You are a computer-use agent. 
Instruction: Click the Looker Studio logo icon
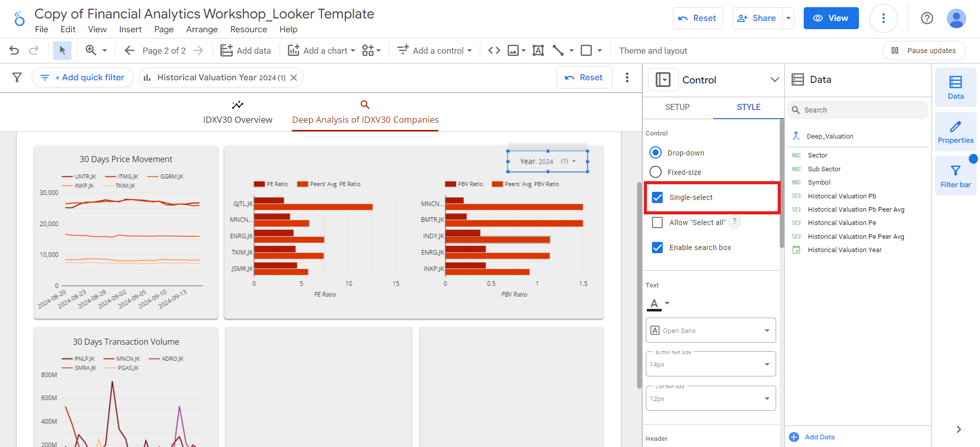tap(19, 18)
